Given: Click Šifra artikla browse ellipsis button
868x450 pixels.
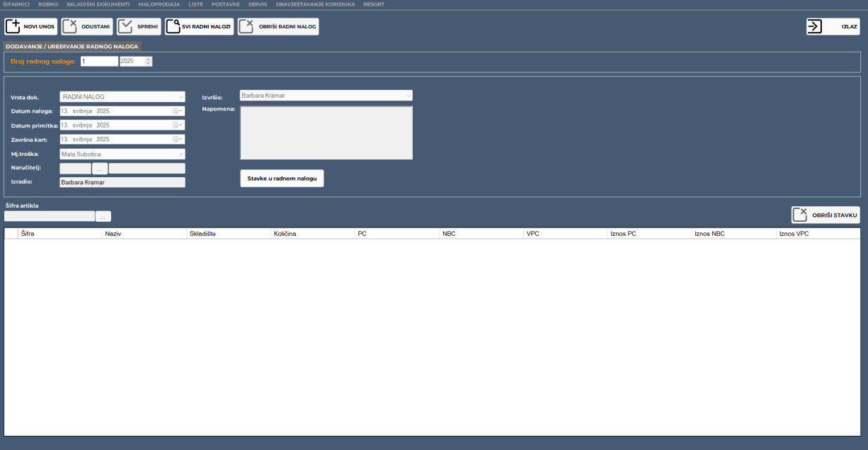Looking at the screenshot, I should [x=103, y=217].
